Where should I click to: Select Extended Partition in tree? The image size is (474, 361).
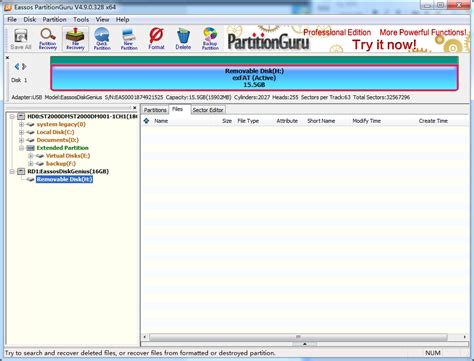(x=62, y=148)
